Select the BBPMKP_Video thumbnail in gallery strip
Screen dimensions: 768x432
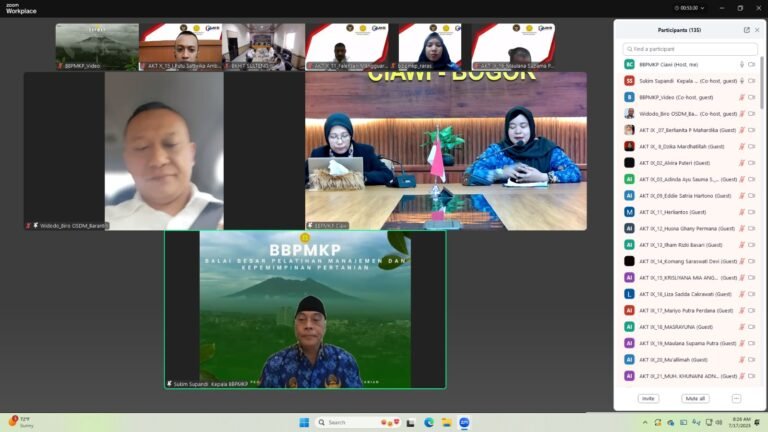97,46
